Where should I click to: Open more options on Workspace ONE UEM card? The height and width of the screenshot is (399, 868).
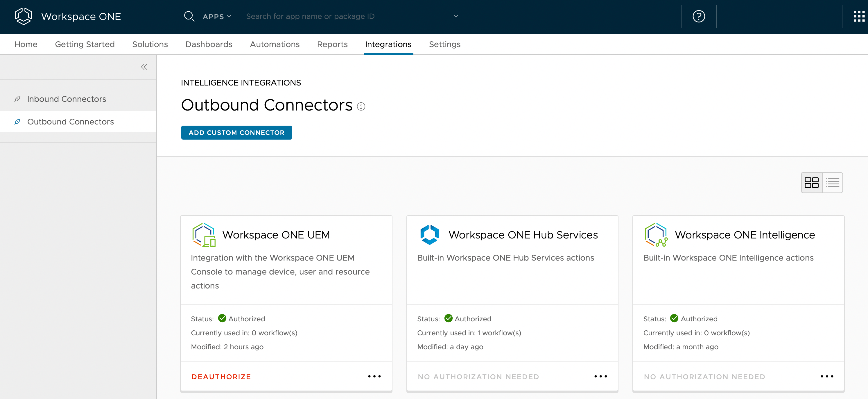374,376
